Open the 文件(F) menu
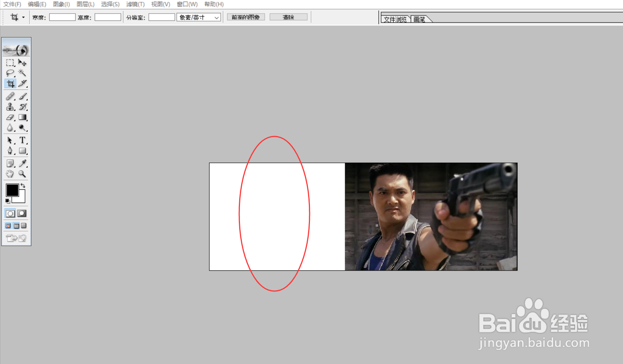623x364 pixels. click(x=12, y=4)
